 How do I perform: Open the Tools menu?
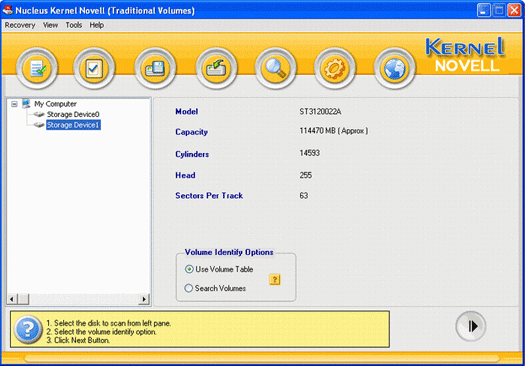[74, 25]
